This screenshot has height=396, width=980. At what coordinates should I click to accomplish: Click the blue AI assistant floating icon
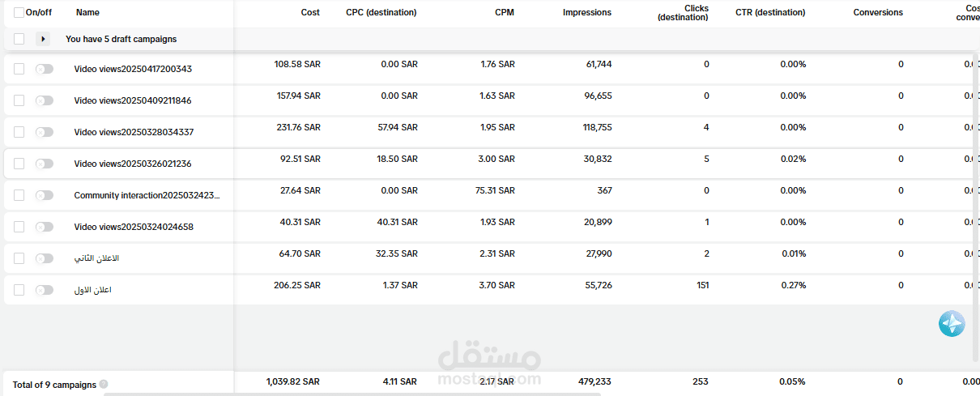(x=952, y=324)
